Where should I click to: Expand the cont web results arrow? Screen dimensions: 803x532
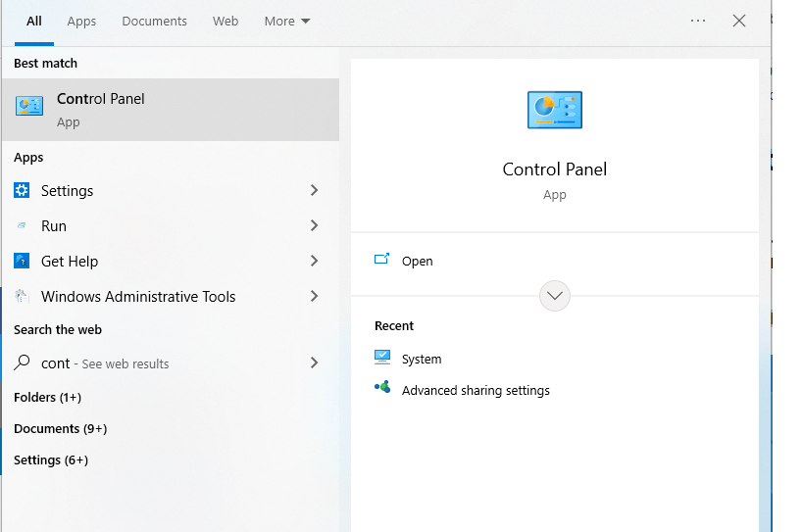pos(315,363)
